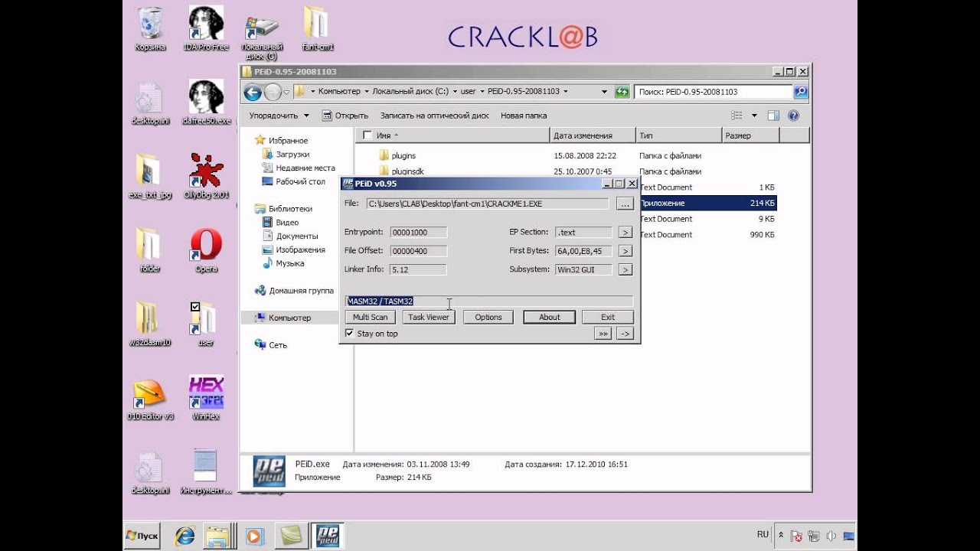Image resolution: width=980 pixels, height=551 pixels.
Task: Tick the select-all checkbox beside Имя
Action: point(367,135)
